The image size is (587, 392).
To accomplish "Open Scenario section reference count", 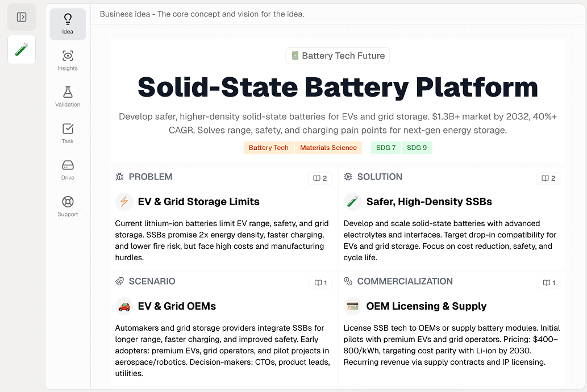I will pos(321,283).
